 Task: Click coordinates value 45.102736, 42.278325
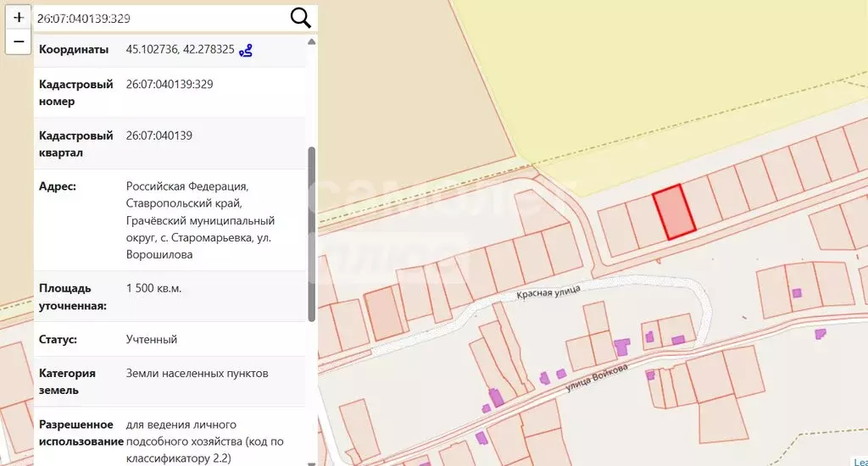tap(180, 49)
